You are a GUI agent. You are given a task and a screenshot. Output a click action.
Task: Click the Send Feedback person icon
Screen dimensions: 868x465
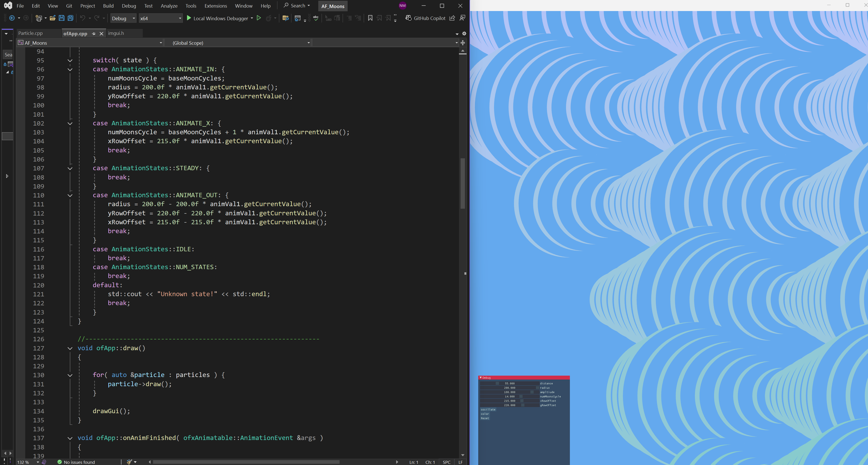462,18
